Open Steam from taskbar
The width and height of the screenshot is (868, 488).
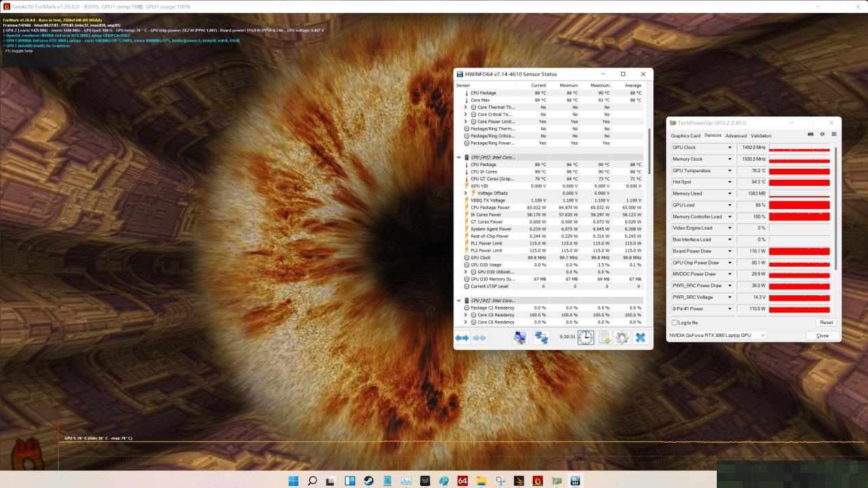[x=369, y=480]
